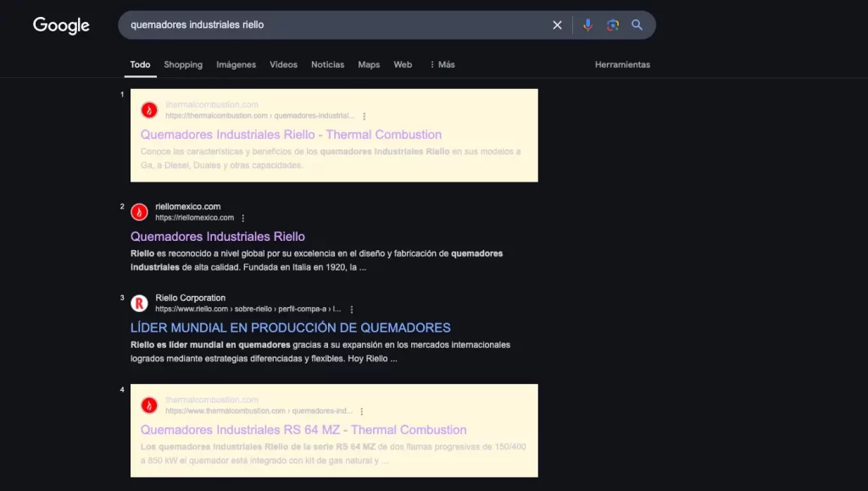Switch to the Web tab
The height and width of the screenshot is (491, 868).
(x=403, y=64)
